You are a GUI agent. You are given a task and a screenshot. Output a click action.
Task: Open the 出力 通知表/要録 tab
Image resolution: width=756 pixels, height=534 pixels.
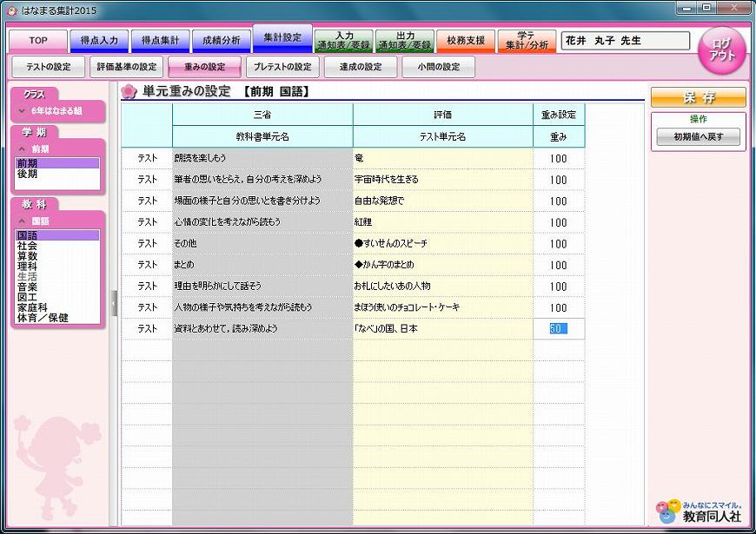(405, 41)
